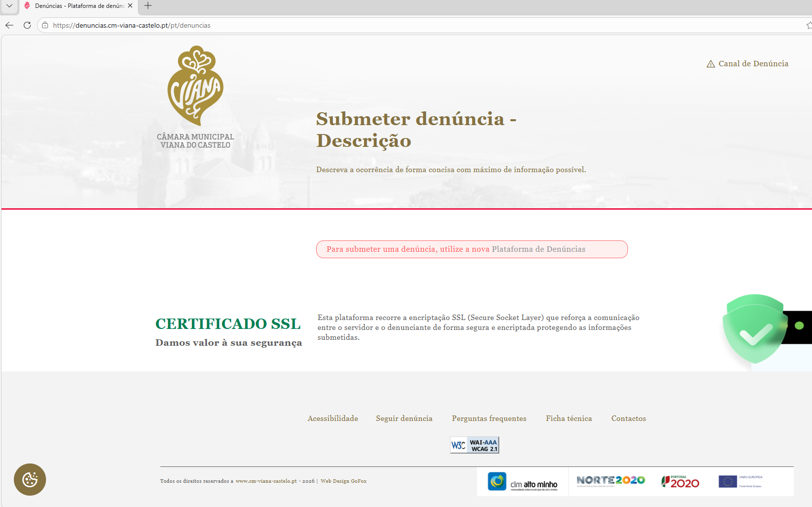Reload the page with the refresh icon
812x507 pixels.
click(x=27, y=25)
